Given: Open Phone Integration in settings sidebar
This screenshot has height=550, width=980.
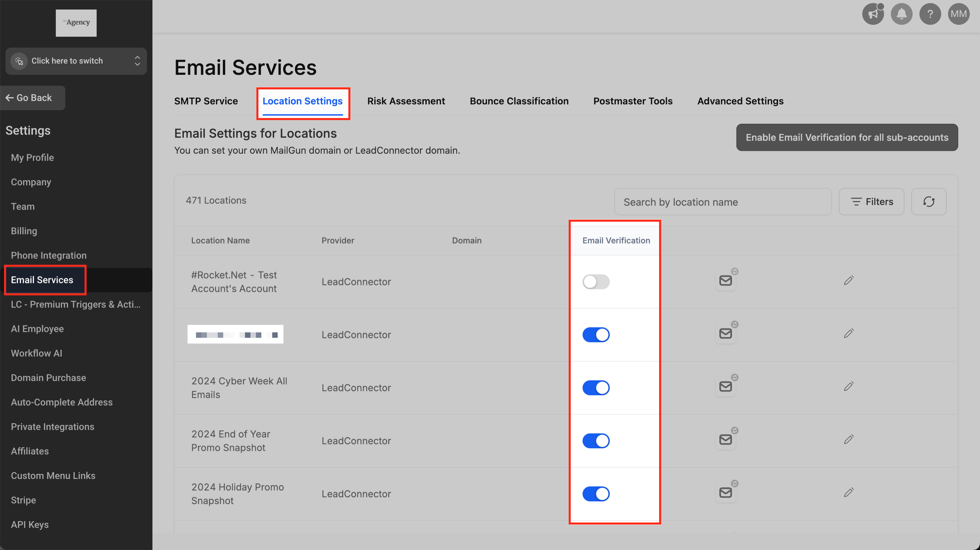Looking at the screenshot, I should point(49,255).
